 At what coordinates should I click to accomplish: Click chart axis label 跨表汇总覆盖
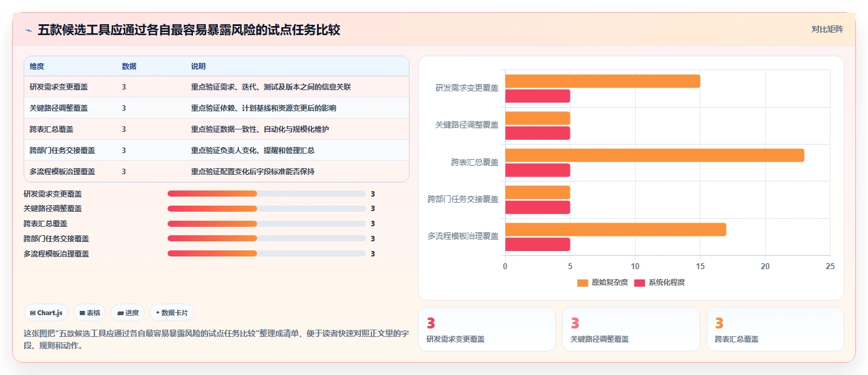tap(475, 162)
